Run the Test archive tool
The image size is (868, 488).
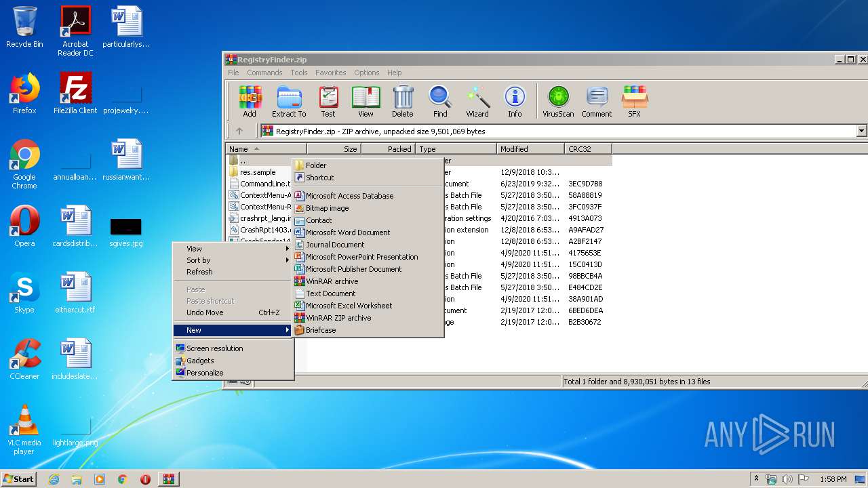coord(328,102)
